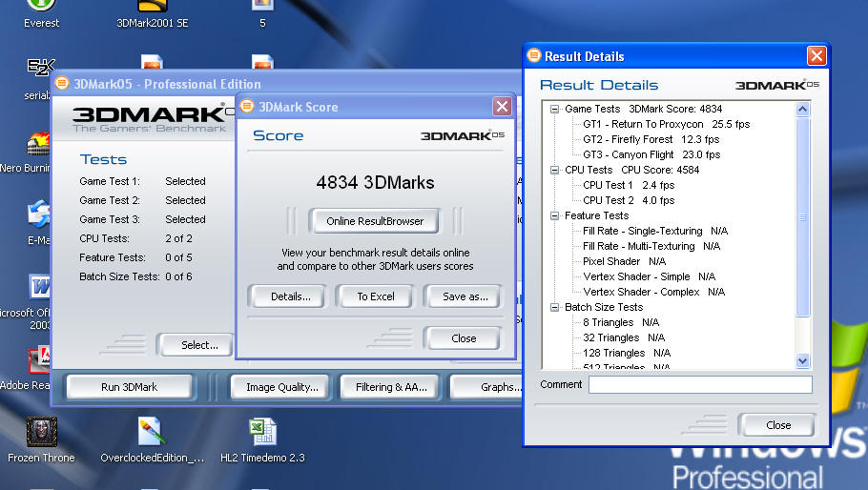Click the scroll up arrow in Result Details
The width and height of the screenshot is (868, 490).
tap(803, 109)
